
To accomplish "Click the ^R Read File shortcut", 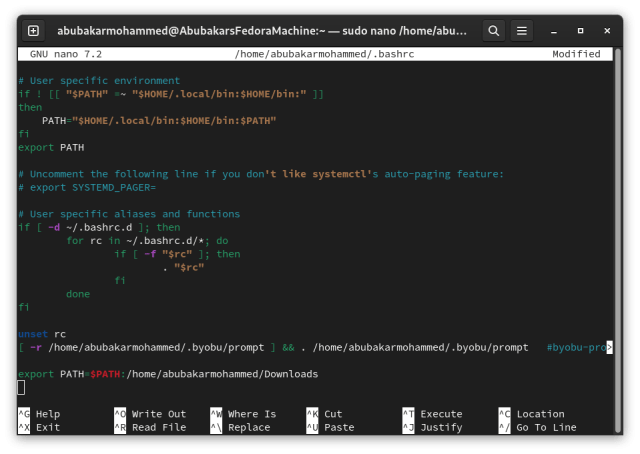I will coord(150,427).
